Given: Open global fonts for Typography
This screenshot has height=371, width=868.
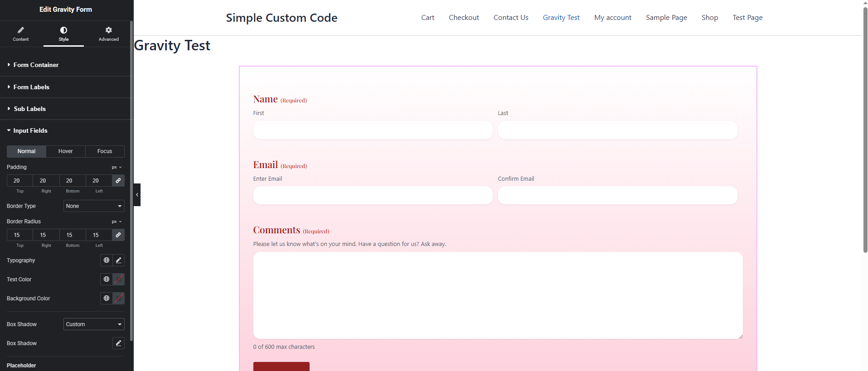Looking at the screenshot, I should pos(107,260).
